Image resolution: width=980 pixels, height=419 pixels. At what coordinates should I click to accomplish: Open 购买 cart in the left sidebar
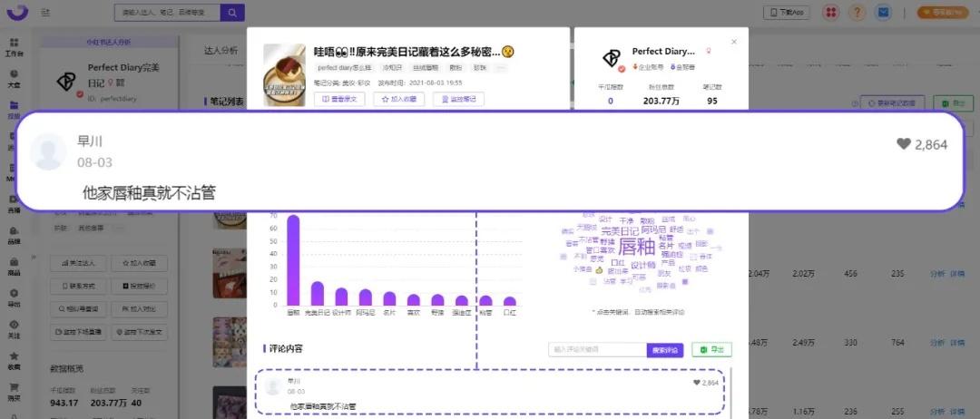[x=14, y=392]
